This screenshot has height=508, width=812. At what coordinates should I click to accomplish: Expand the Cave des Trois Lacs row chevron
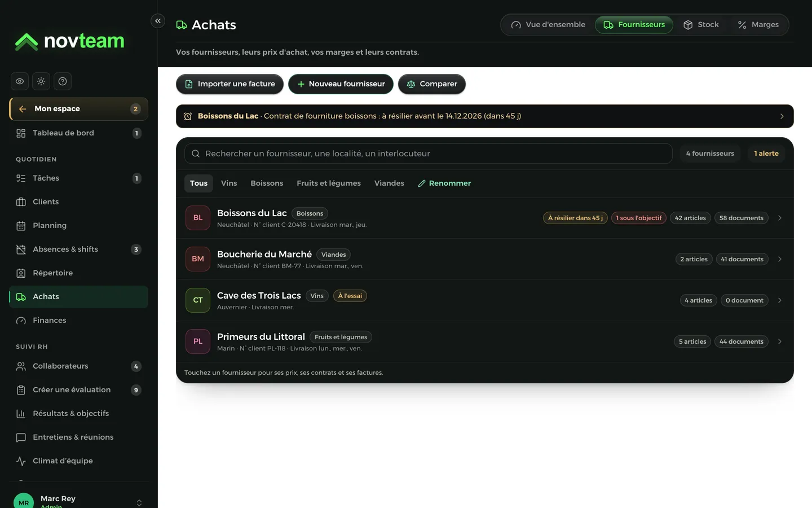coord(780,300)
